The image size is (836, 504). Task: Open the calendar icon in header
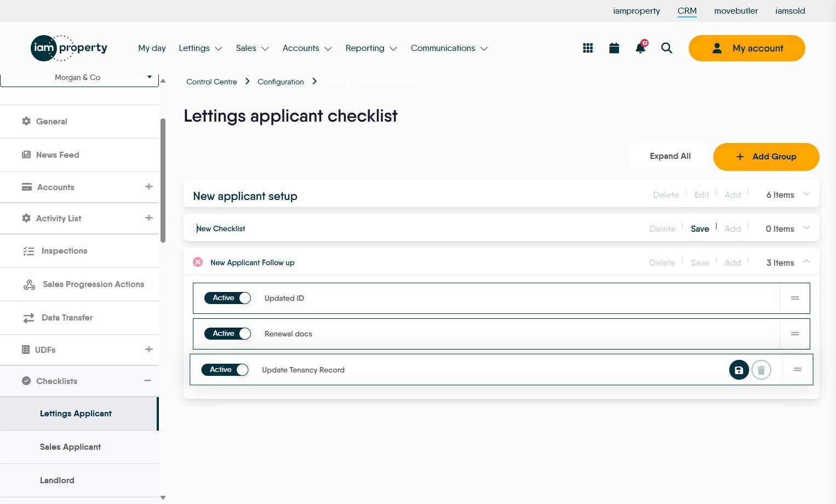(x=614, y=48)
